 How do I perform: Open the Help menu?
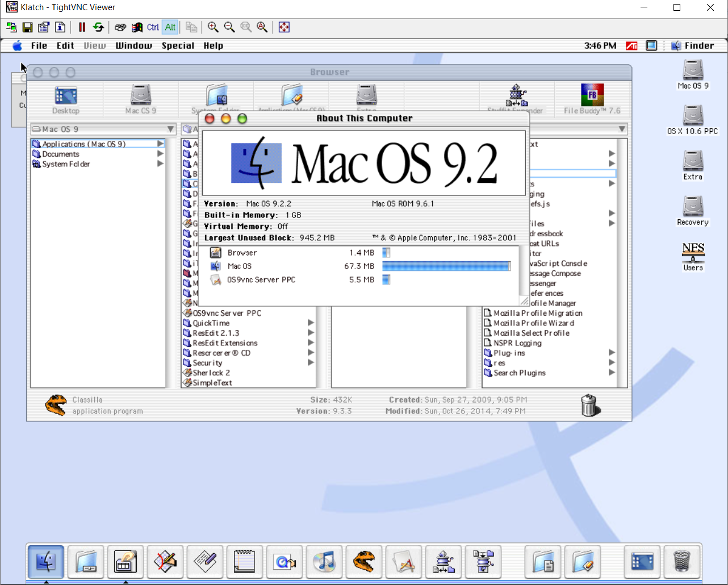pos(214,45)
